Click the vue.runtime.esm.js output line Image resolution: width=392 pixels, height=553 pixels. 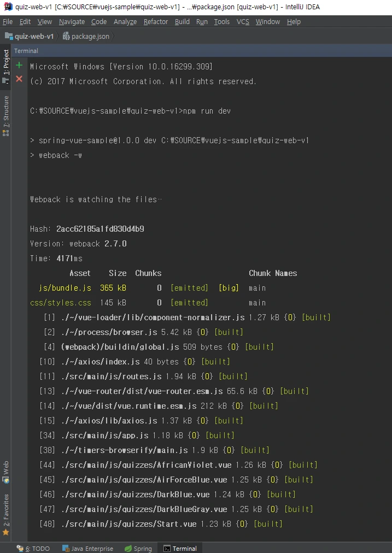pyautogui.click(x=159, y=407)
